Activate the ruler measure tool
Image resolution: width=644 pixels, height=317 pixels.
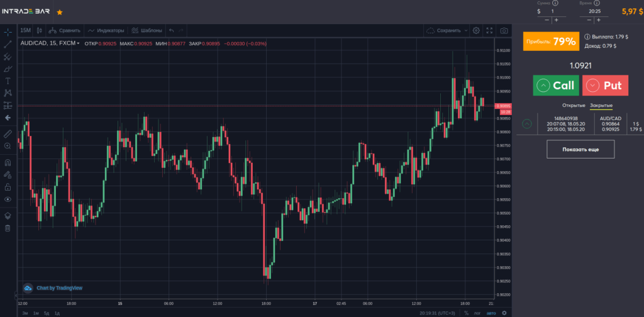point(8,134)
